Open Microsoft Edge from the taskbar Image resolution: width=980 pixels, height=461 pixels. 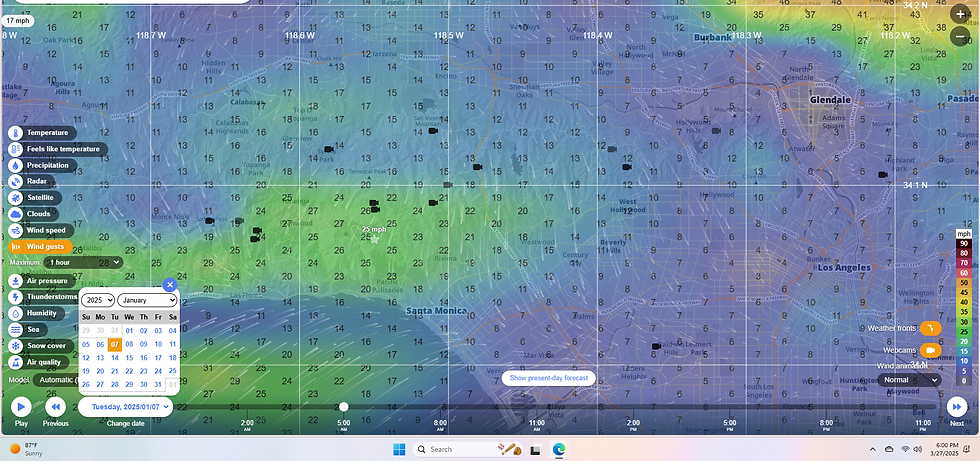559,449
